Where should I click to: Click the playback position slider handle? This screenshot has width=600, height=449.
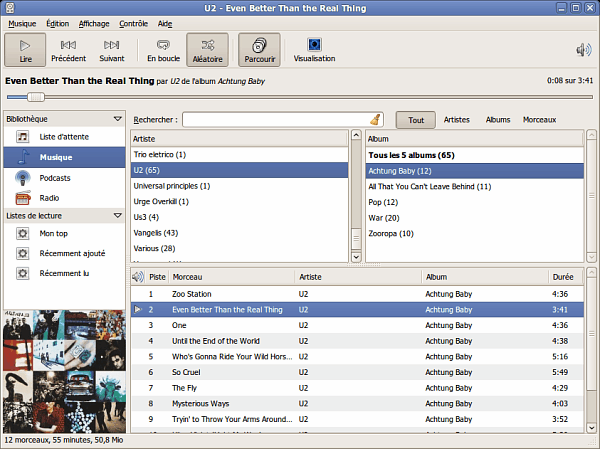coord(36,97)
